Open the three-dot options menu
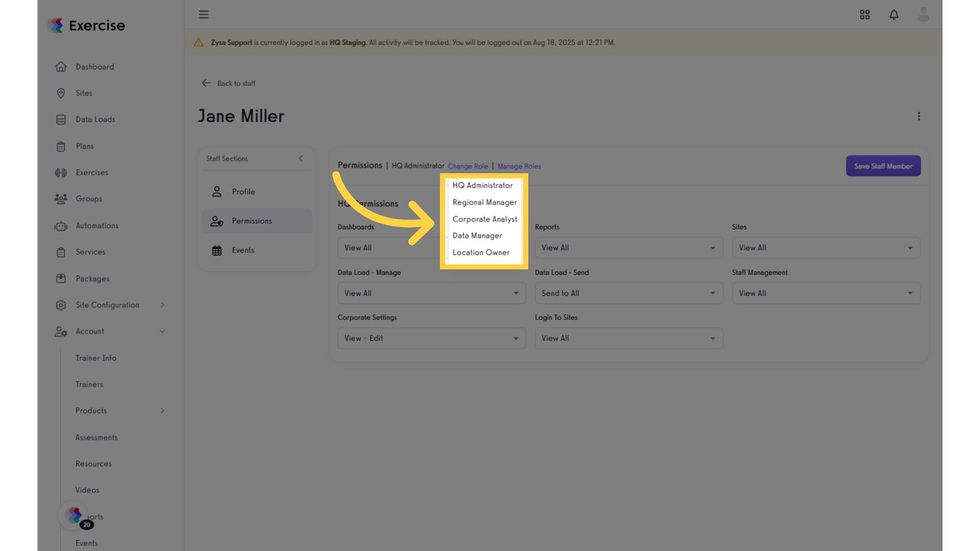The height and width of the screenshot is (551, 980). point(919,116)
